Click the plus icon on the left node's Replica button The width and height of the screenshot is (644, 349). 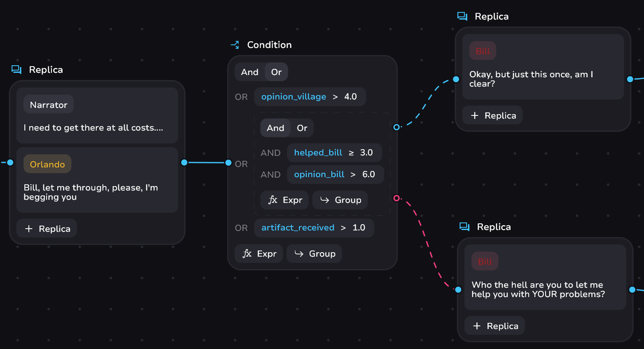pos(28,228)
